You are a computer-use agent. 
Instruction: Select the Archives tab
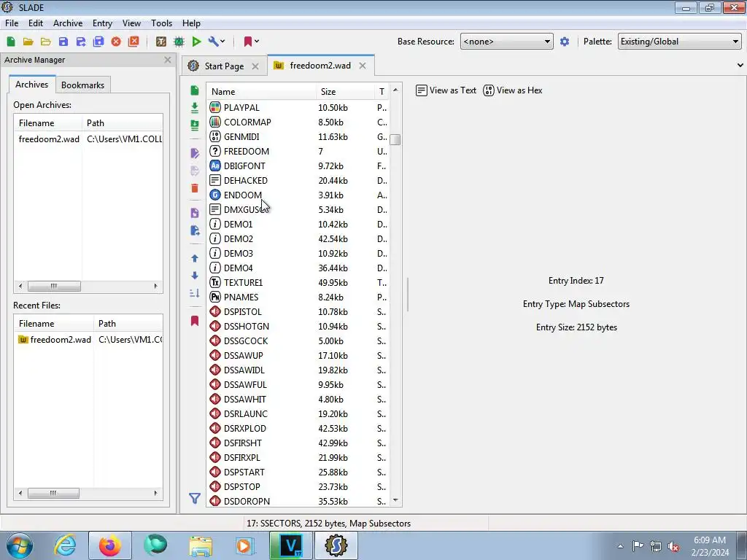click(31, 85)
